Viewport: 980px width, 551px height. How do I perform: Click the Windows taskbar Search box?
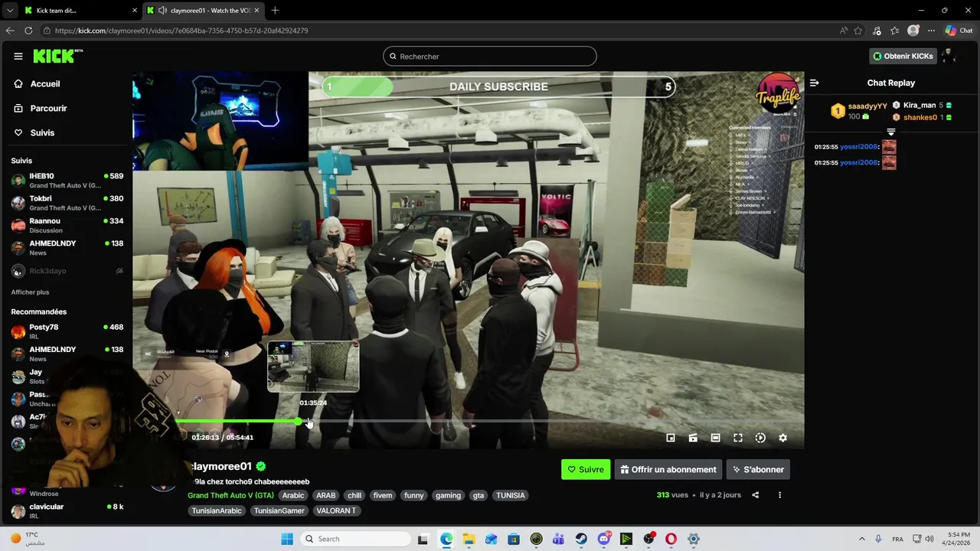click(x=354, y=539)
